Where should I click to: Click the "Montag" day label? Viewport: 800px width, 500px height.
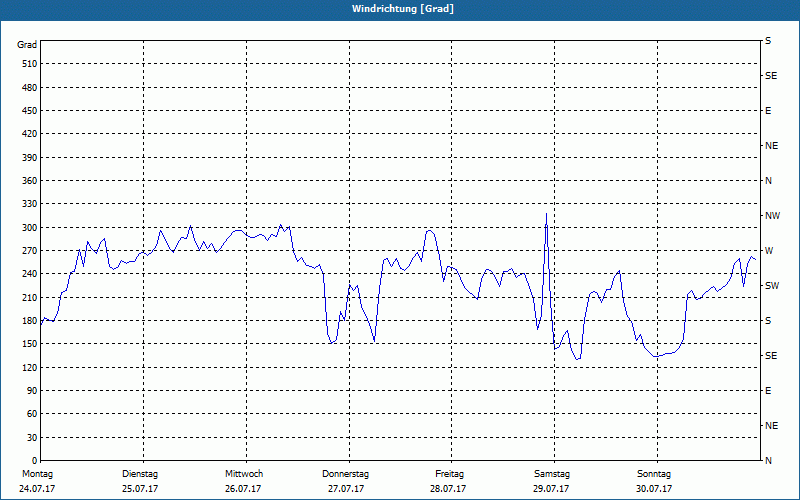37,474
